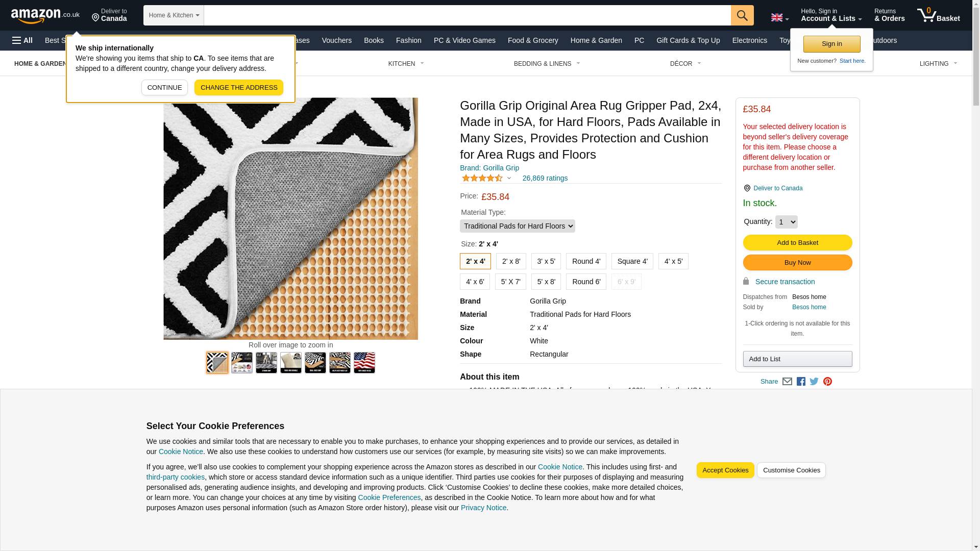Expand the Home & Kitchen search category
Viewport: 980px width, 551px height.
pos(174,15)
